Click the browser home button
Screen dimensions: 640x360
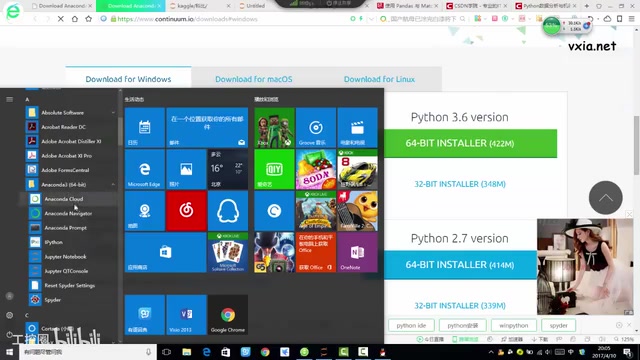click(75, 19)
